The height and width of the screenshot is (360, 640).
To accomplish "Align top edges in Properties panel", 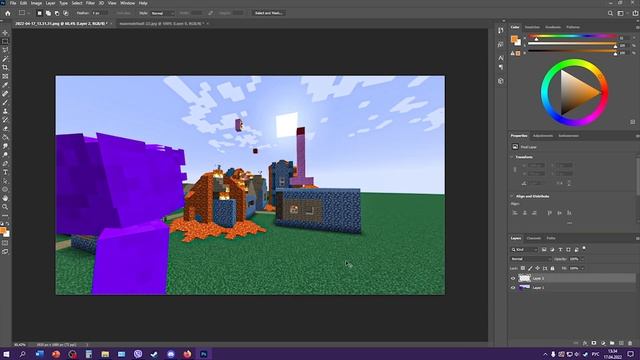I will [x=549, y=213].
